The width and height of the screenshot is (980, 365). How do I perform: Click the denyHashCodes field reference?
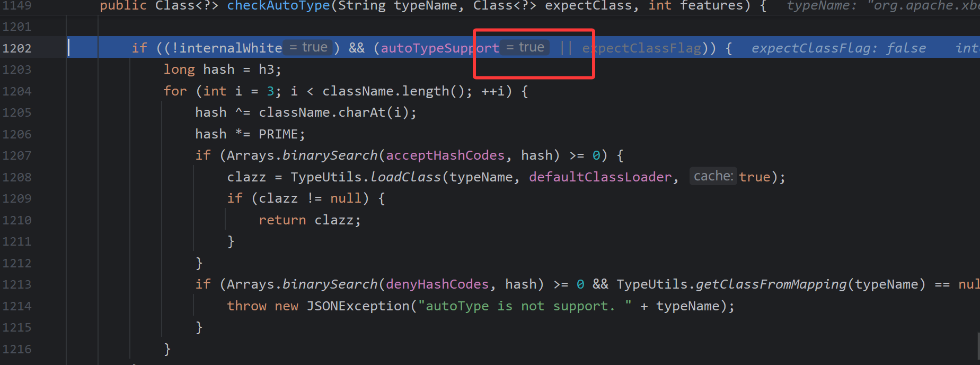tap(437, 284)
